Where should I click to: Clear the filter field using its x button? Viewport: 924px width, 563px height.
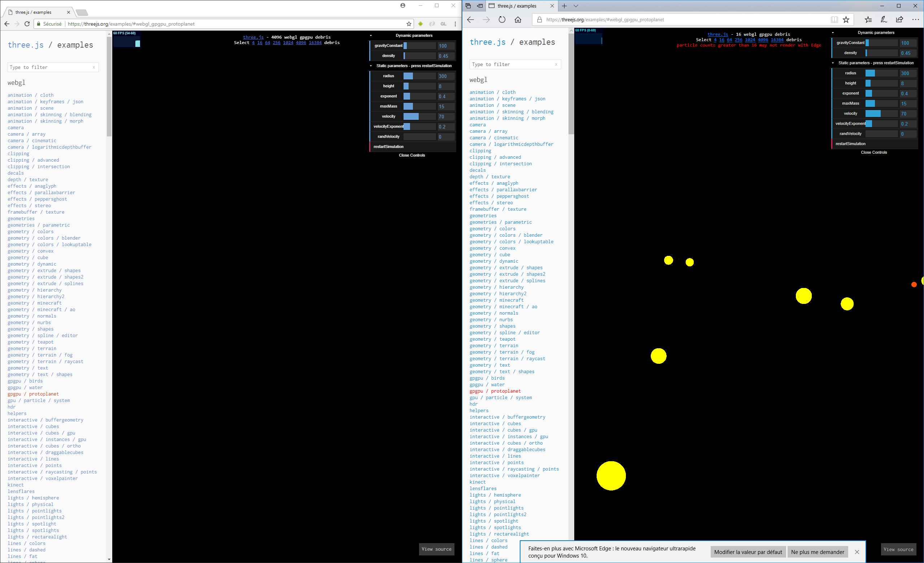(x=94, y=67)
